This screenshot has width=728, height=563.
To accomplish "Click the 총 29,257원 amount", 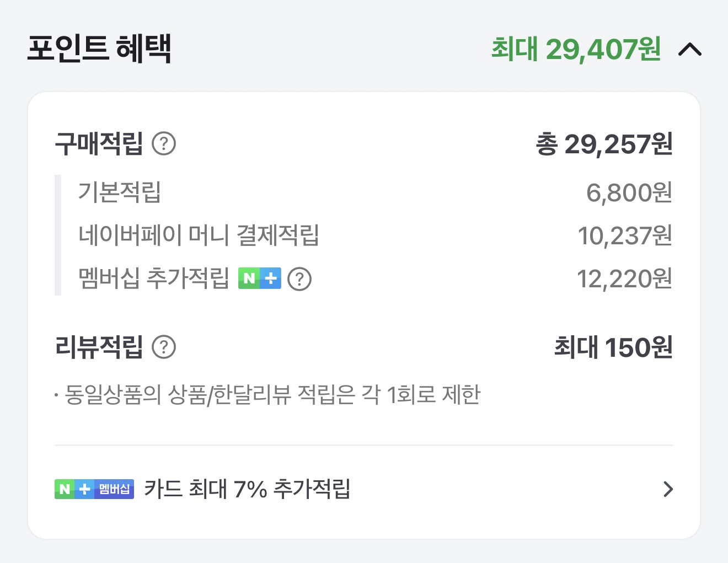I will pos(604,144).
